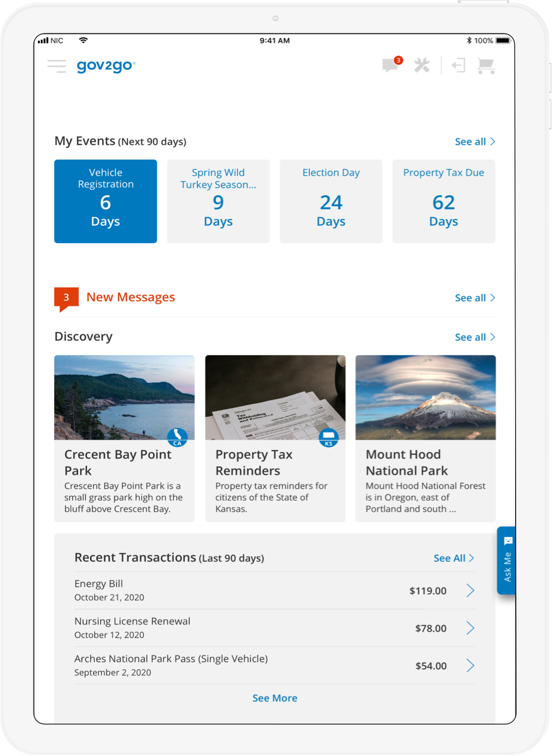Open Vehicle Registration 6 Days event
The image size is (552, 756).
pos(106,201)
